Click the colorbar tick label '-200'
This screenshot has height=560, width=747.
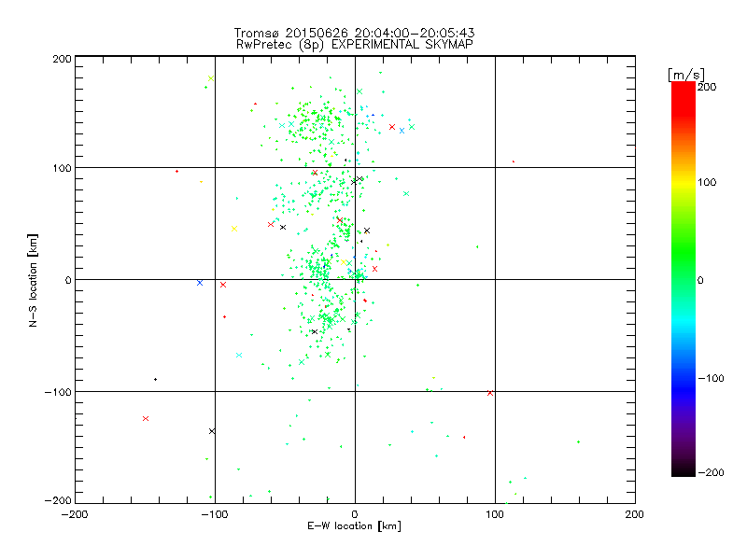click(x=711, y=472)
